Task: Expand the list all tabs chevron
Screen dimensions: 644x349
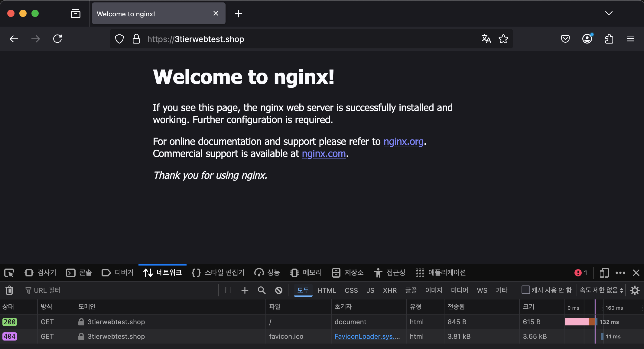Action: [x=609, y=13]
